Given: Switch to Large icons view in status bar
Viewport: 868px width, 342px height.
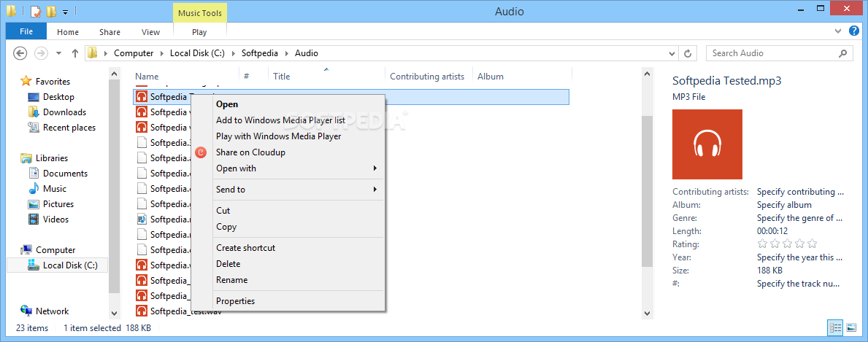Looking at the screenshot, I should click(x=850, y=328).
